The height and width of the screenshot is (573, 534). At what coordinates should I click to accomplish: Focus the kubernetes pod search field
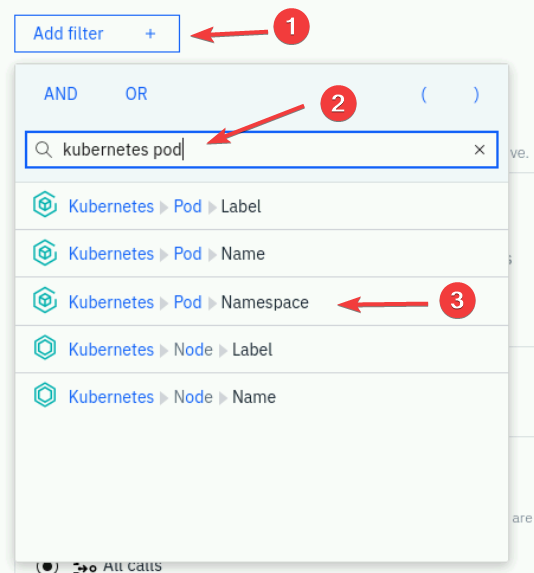(262, 150)
